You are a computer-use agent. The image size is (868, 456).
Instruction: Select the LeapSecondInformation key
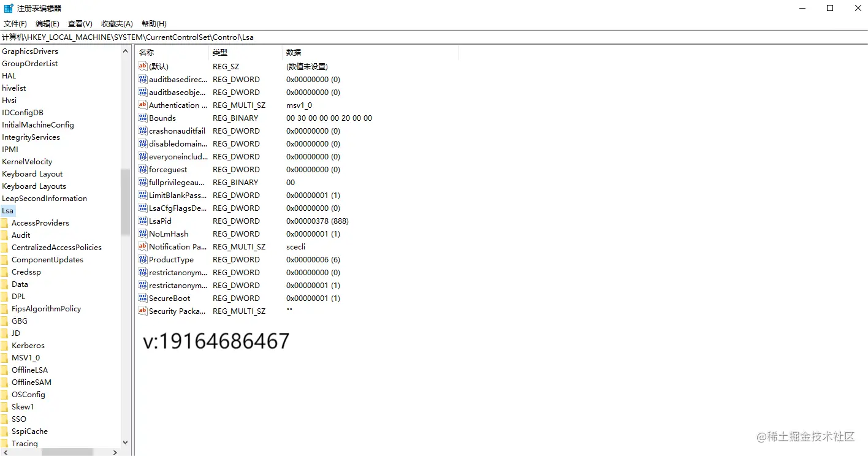[44, 199]
